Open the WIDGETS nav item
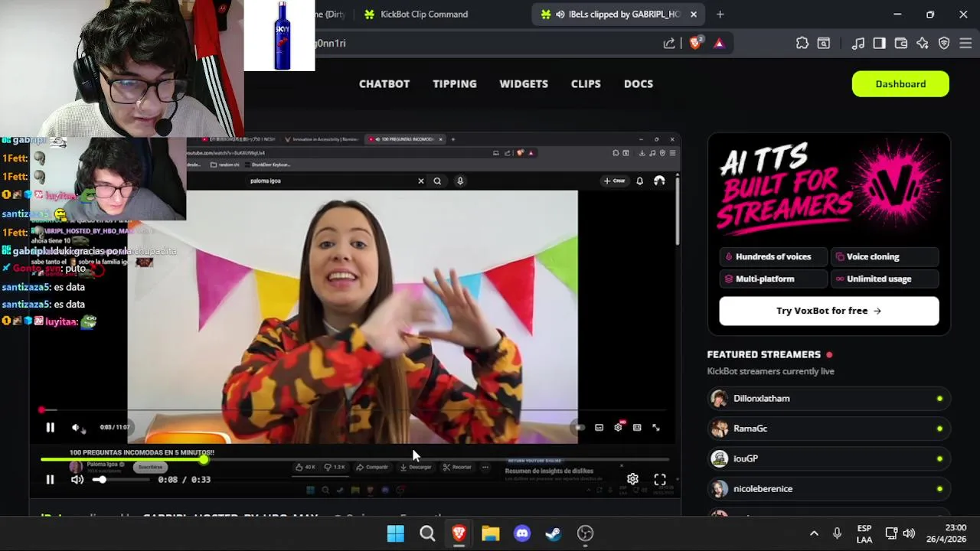Image resolution: width=980 pixels, height=551 pixels. 524,84
